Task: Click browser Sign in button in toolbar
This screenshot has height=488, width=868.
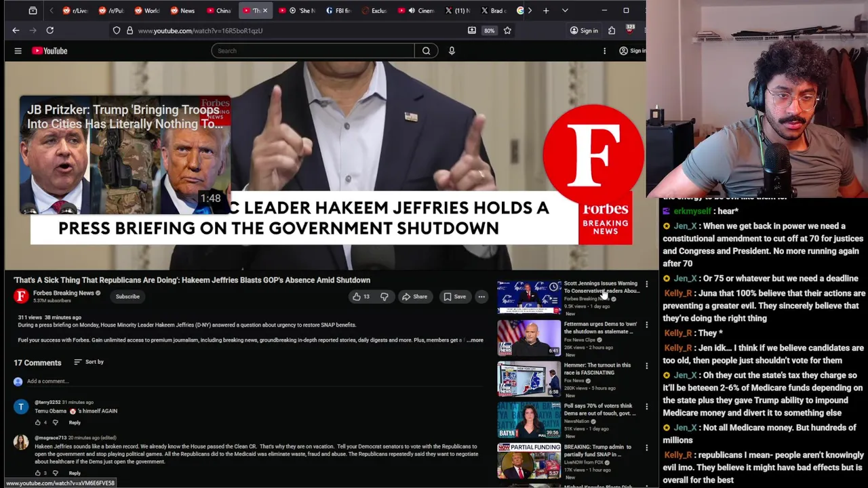Action: (585, 30)
